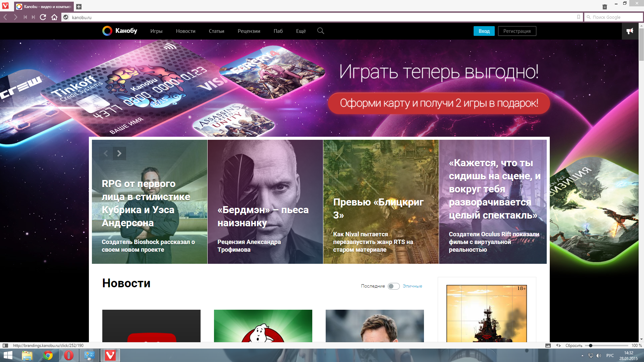Open Windows Start button
This screenshot has height=362, width=644.
[x=8, y=355]
